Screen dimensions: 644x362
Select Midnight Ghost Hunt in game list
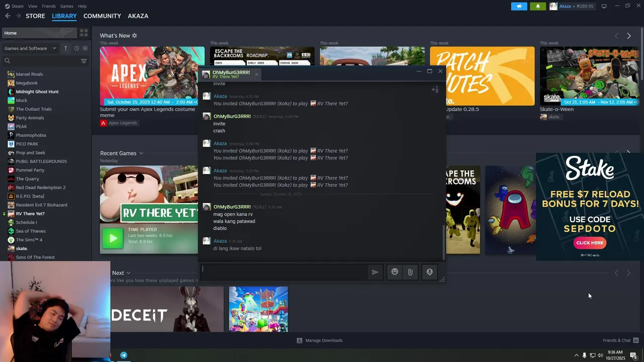(x=37, y=92)
